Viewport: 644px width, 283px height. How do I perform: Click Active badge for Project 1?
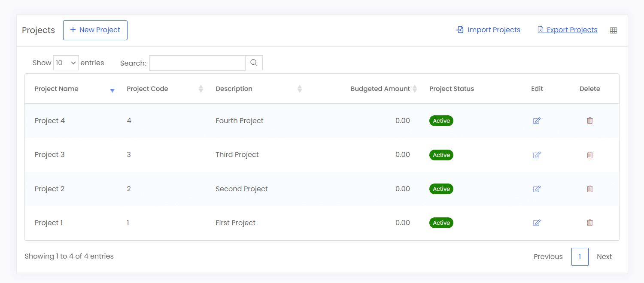point(441,223)
